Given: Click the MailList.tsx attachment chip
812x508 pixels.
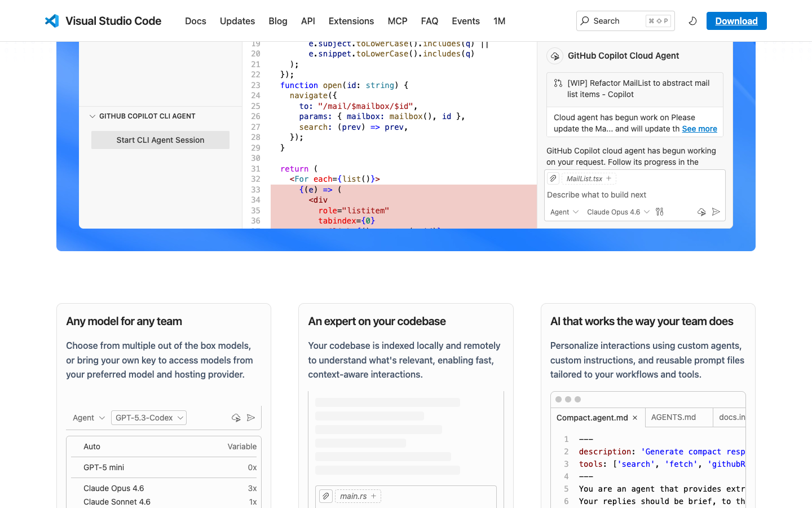Looking at the screenshot, I should [589, 178].
